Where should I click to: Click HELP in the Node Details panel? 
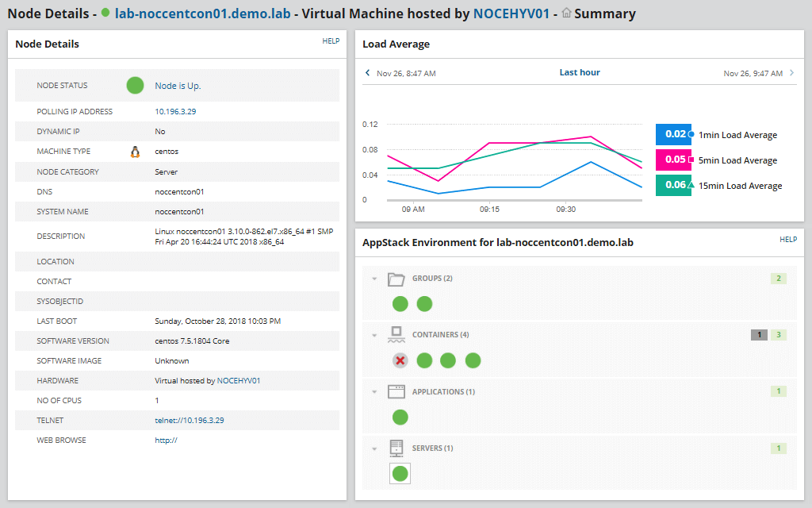pos(331,40)
